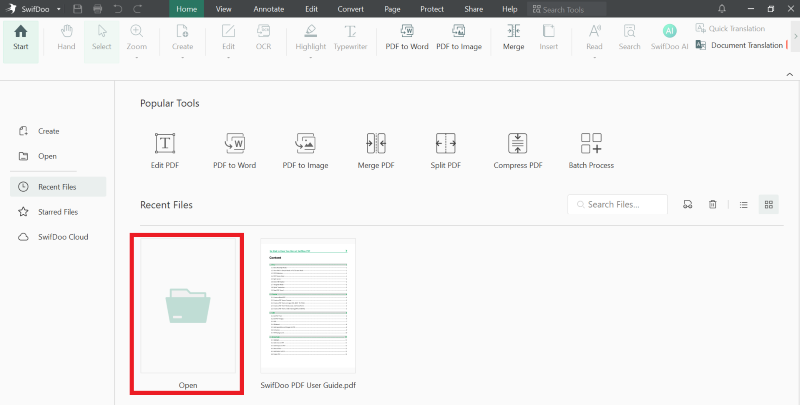Viewport: 800px width, 405px height.
Task: Click PDF to Word in ribbon
Action: coord(407,38)
